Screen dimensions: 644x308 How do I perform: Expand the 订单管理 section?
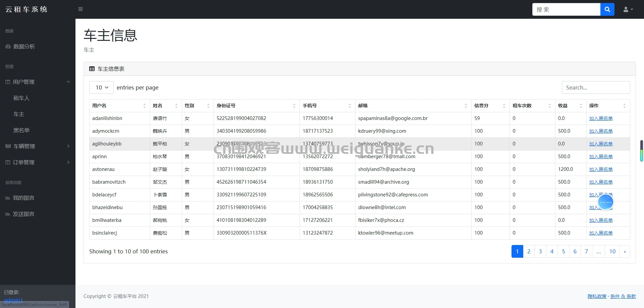(38, 162)
